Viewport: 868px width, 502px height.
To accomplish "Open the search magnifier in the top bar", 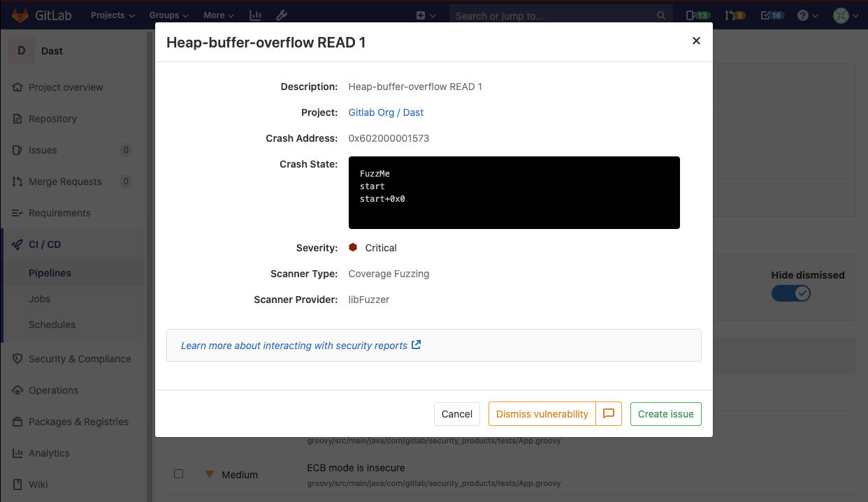I will [x=660, y=15].
